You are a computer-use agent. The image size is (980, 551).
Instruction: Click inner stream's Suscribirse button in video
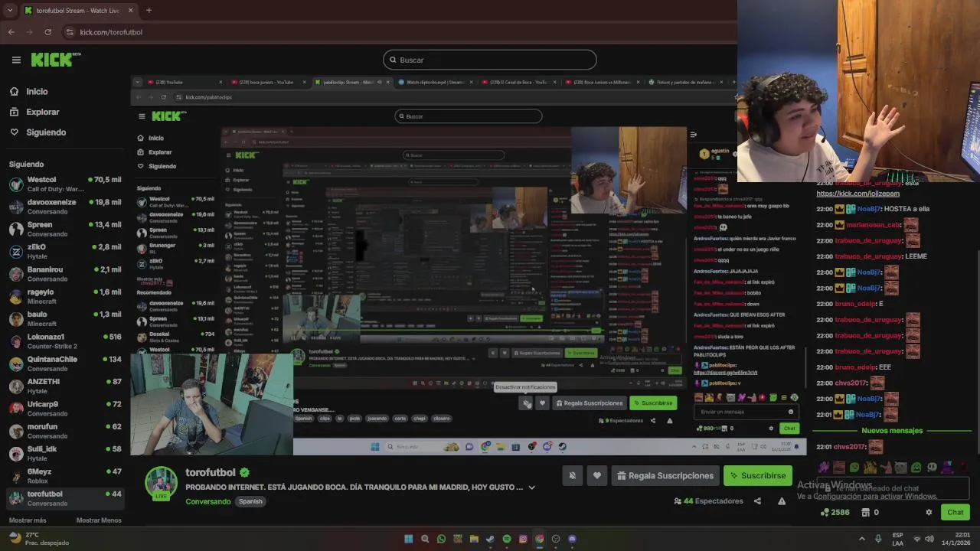653,403
